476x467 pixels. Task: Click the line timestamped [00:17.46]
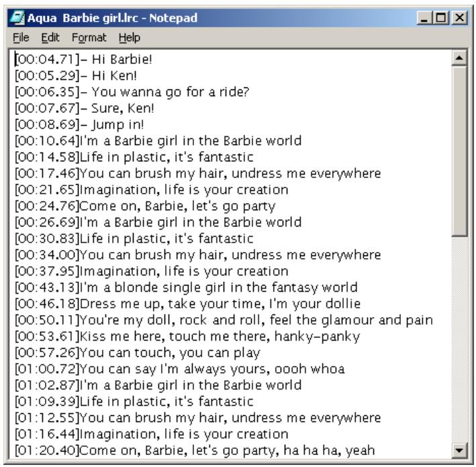tap(198, 173)
